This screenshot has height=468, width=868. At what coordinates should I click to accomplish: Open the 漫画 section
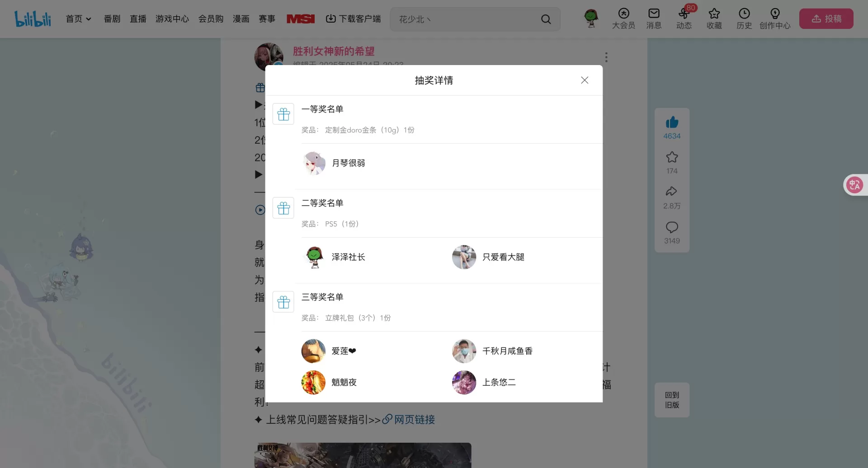[241, 19]
